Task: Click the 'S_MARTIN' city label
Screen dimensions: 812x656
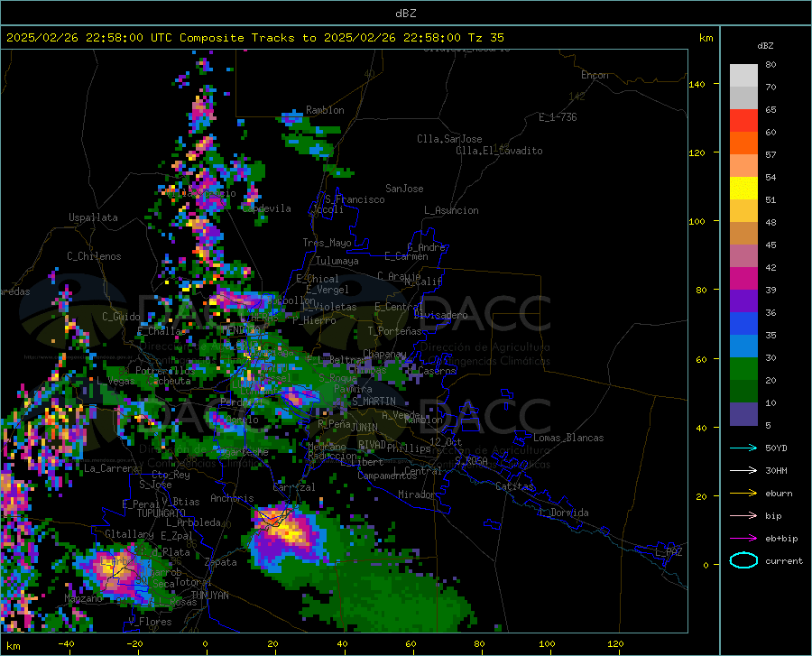Action: click(374, 402)
